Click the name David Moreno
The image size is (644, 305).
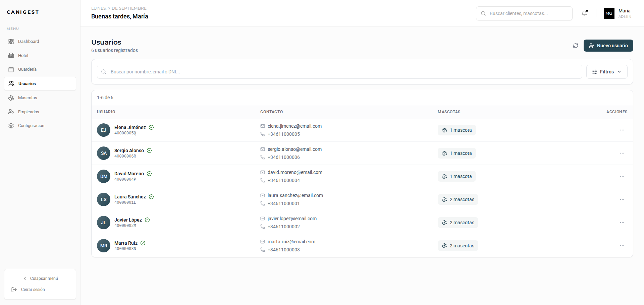(129, 174)
